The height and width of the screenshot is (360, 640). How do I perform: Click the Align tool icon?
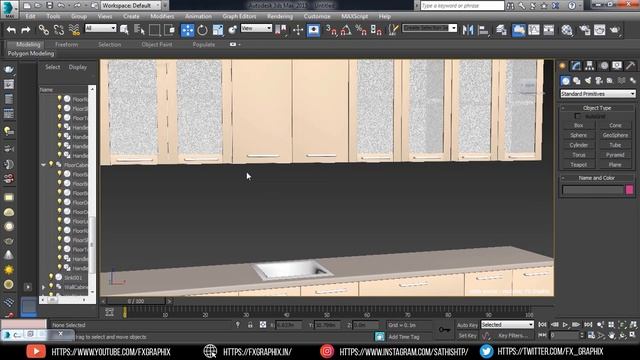click(483, 30)
